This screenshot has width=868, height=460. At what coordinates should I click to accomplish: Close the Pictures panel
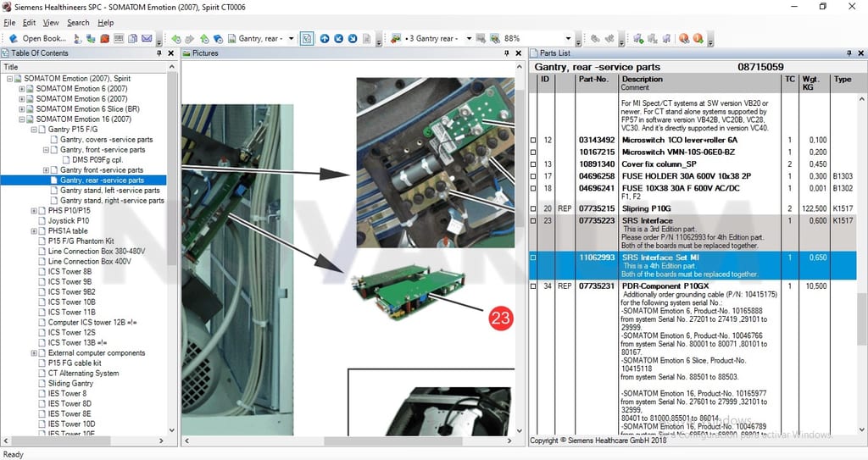(x=518, y=53)
